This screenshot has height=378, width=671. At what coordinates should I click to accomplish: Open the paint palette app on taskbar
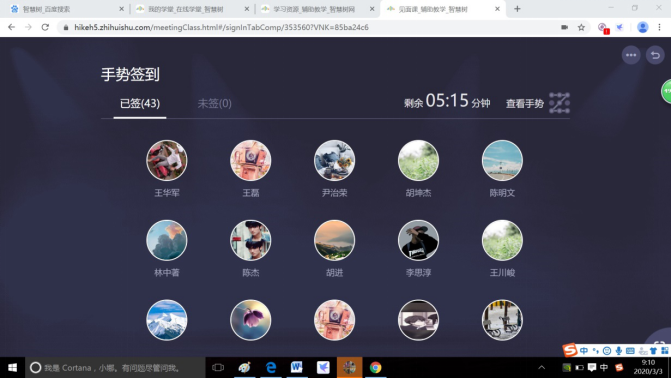(x=244, y=368)
